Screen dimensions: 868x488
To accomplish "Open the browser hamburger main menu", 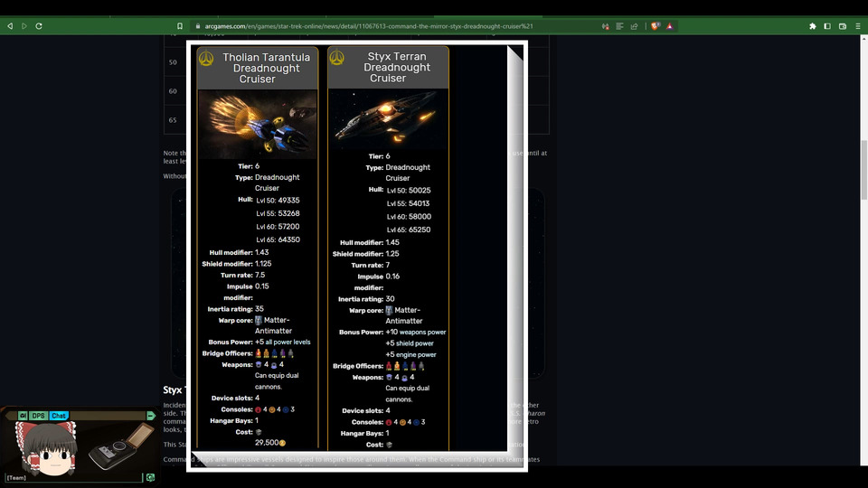I will pos(857,26).
